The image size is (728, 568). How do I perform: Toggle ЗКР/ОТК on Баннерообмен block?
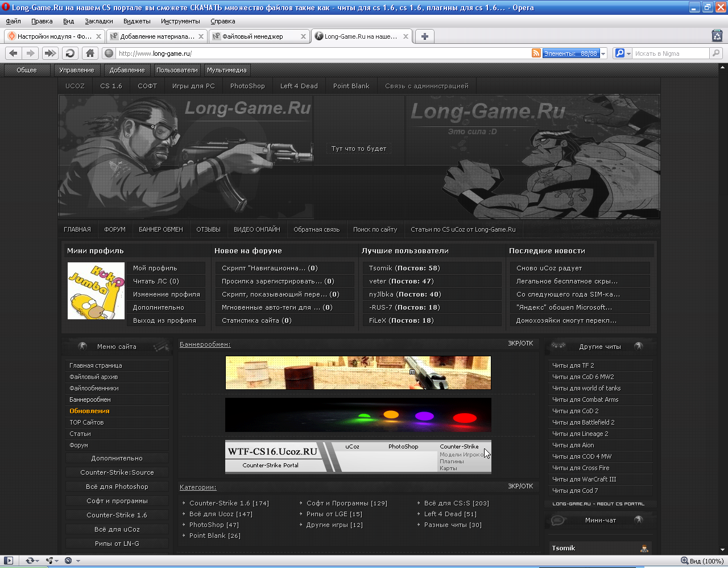pos(520,343)
